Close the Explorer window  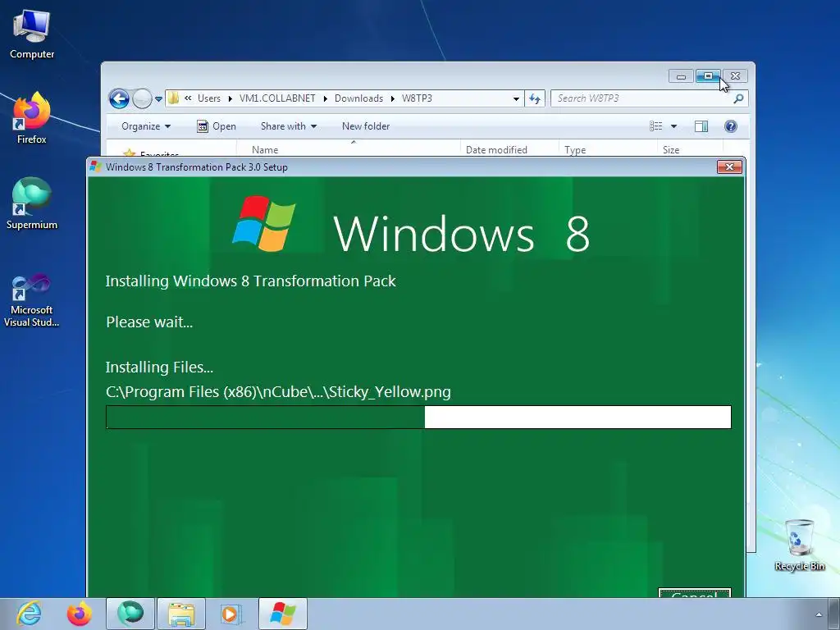[x=735, y=76]
